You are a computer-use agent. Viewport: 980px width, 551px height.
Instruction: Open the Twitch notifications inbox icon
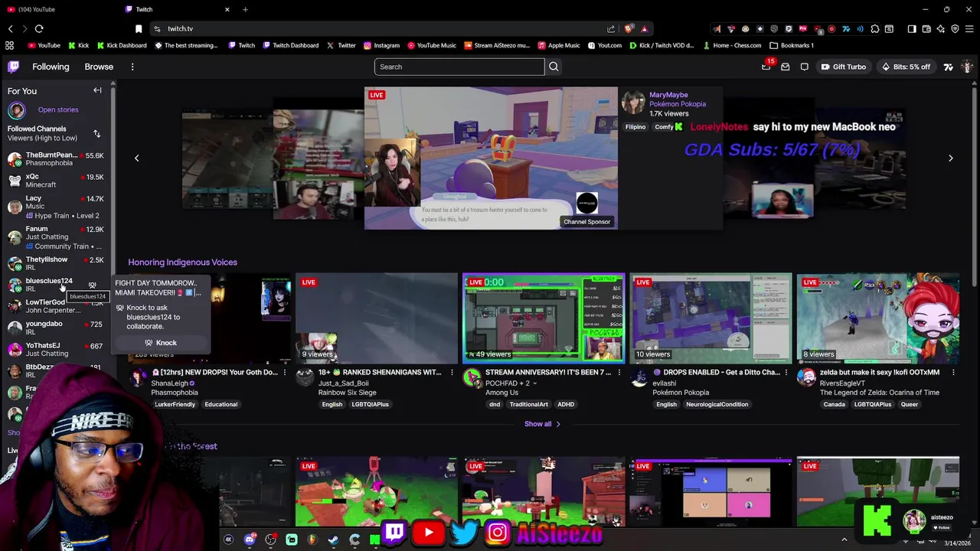click(x=785, y=67)
